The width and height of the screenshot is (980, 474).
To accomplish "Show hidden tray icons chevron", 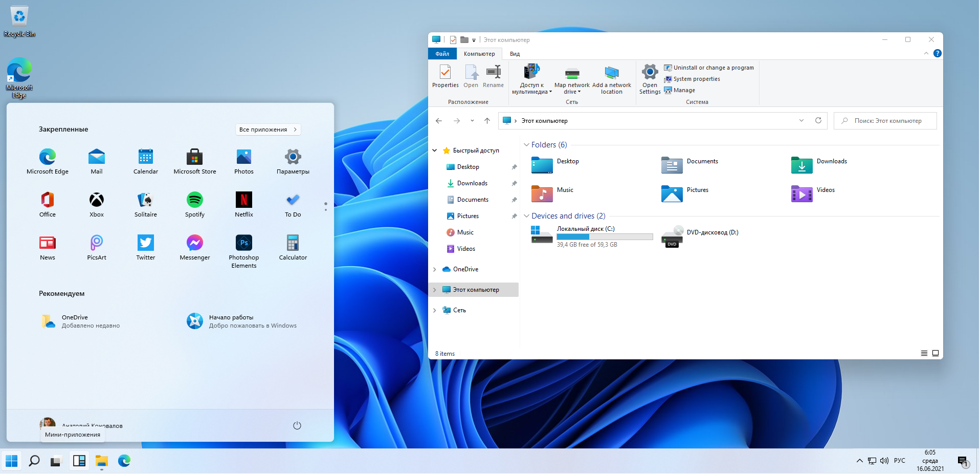I will [x=860, y=461].
